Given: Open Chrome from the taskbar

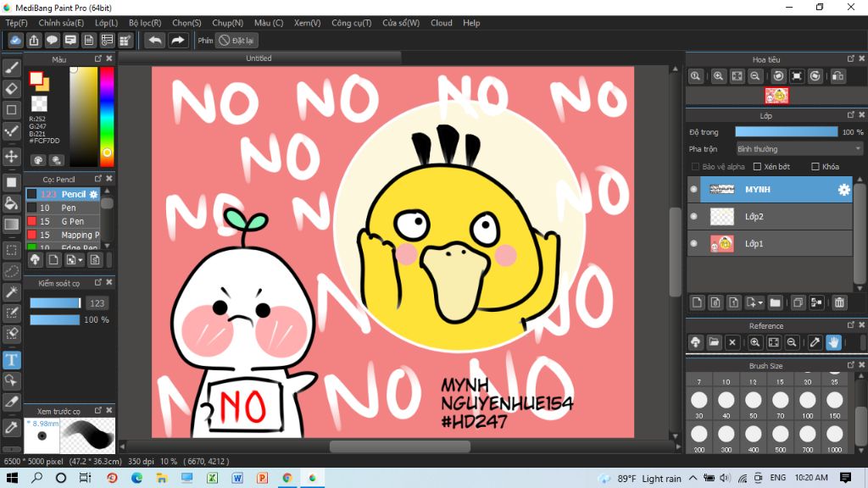Looking at the screenshot, I should (287, 478).
